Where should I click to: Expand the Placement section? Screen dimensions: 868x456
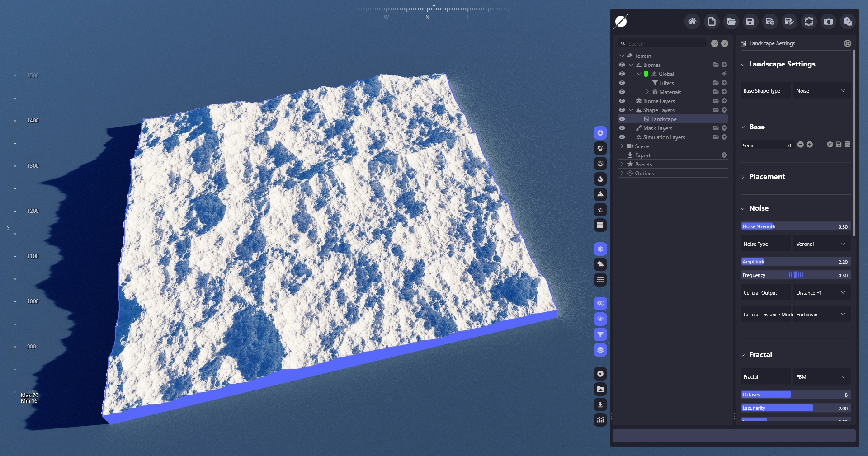[767, 177]
